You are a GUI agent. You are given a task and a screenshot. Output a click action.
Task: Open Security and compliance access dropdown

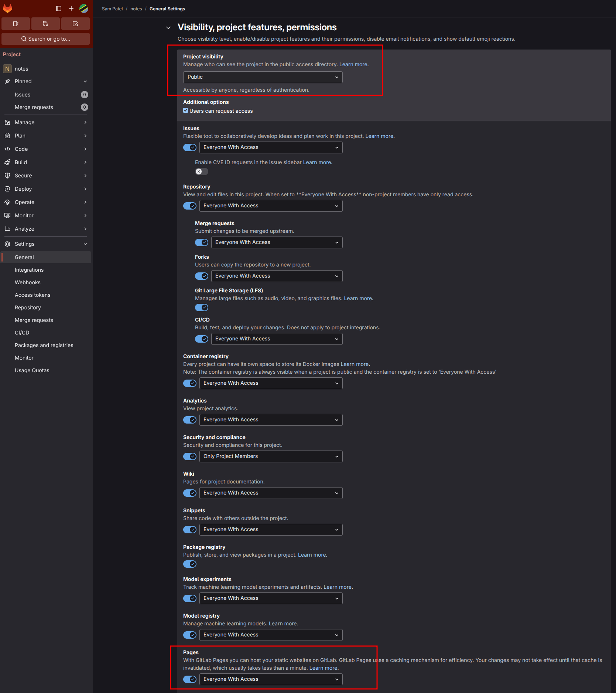click(x=271, y=456)
